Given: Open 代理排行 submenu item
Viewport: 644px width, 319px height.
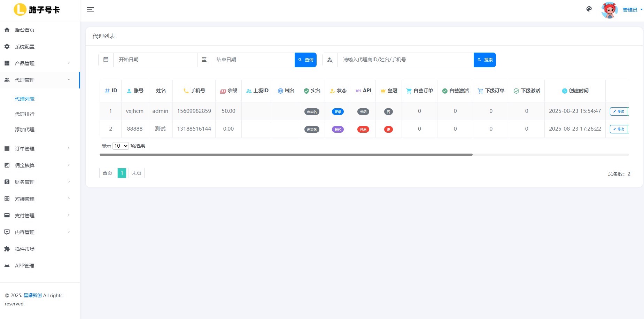Looking at the screenshot, I should point(25,114).
